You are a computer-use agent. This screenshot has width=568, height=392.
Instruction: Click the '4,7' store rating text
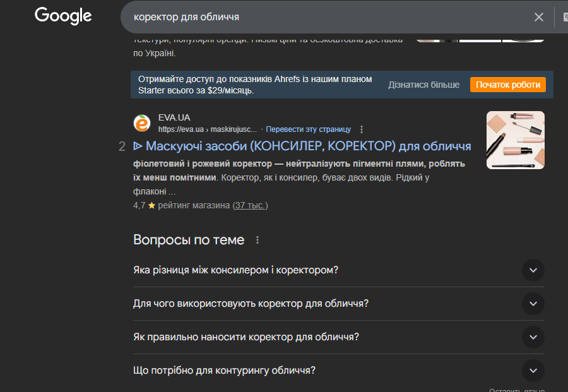(139, 205)
